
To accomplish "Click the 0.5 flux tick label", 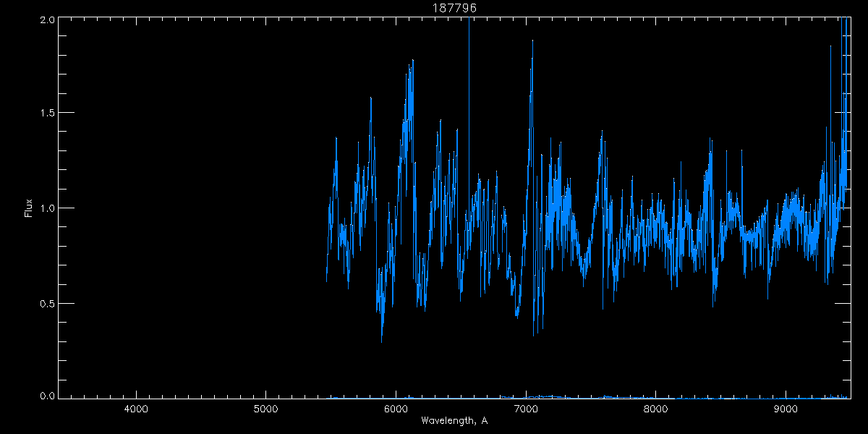I will (x=47, y=303).
